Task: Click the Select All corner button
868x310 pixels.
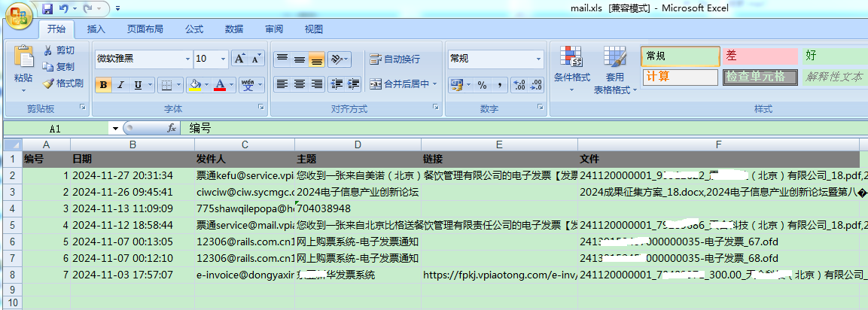Action: tap(13, 144)
